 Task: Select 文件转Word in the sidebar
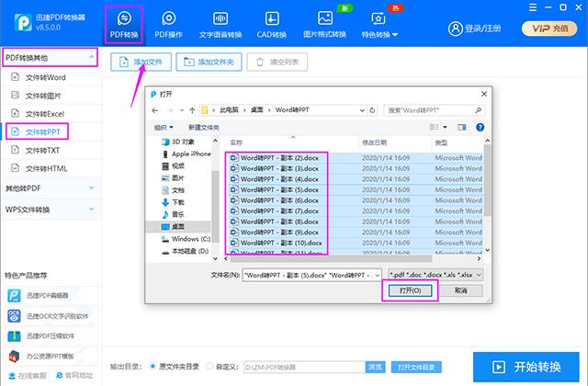point(45,77)
